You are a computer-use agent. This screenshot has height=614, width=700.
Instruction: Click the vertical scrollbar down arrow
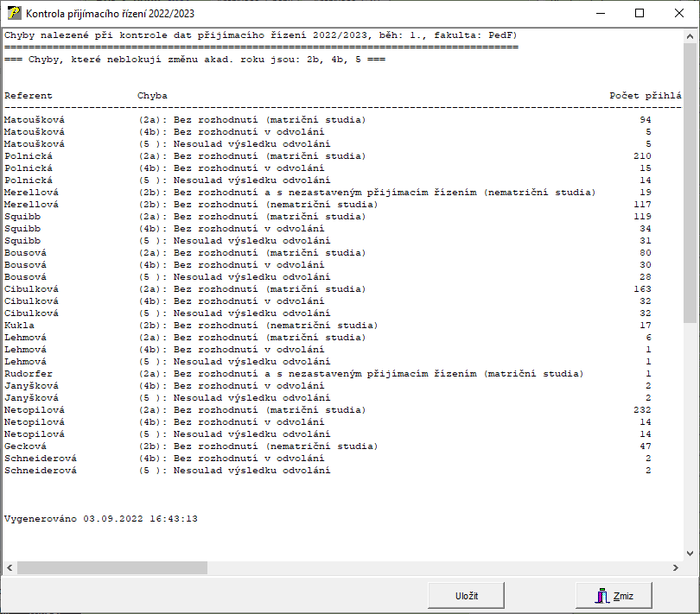coord(690,554)
